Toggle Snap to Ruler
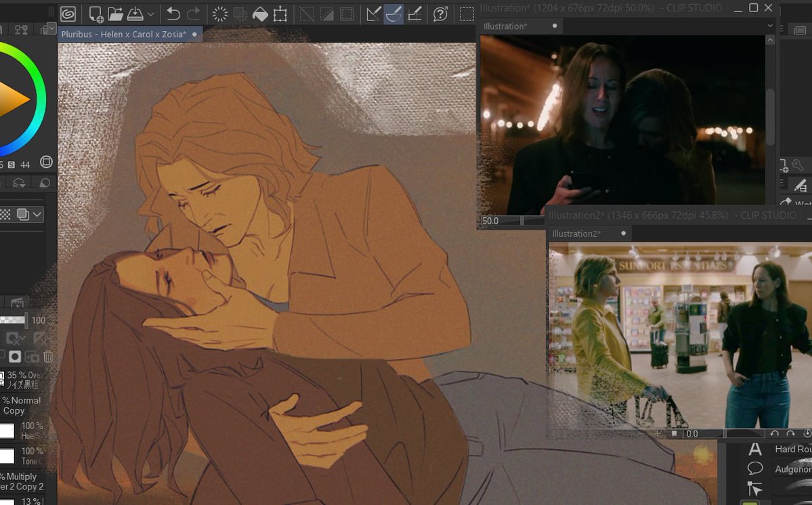The height and width of the screenshot is (505, 812). 373,14
